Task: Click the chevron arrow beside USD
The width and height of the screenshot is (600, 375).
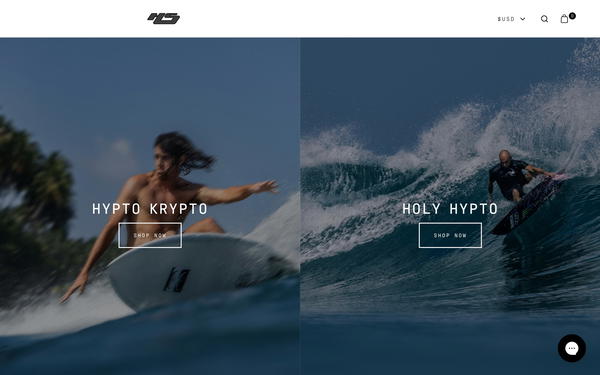Action: pos(523,19)
